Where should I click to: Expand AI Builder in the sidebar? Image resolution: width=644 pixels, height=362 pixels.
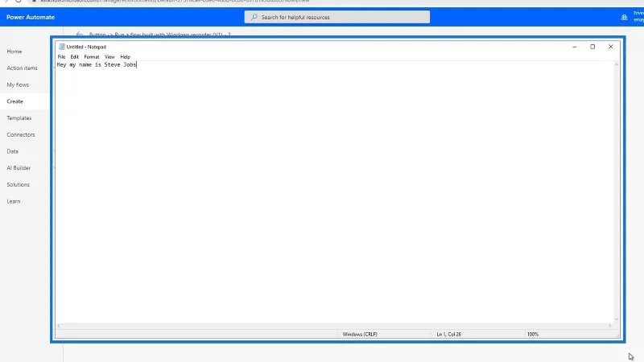pos(19,168)
